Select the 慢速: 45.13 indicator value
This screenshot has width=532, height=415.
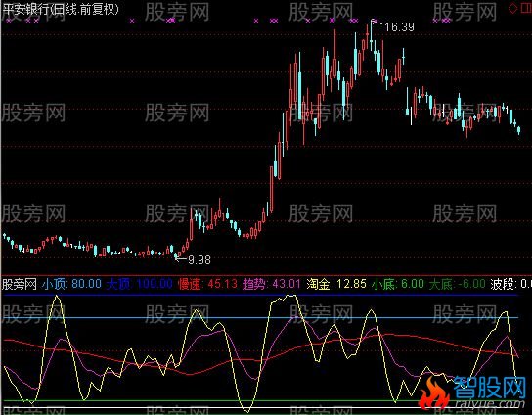207,284
